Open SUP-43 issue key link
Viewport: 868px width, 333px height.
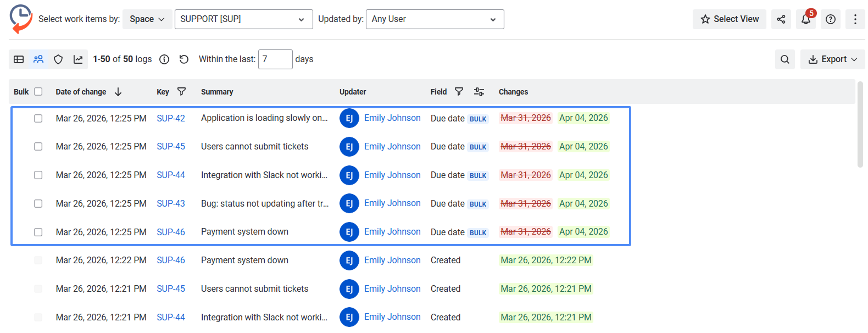(171, 203)
